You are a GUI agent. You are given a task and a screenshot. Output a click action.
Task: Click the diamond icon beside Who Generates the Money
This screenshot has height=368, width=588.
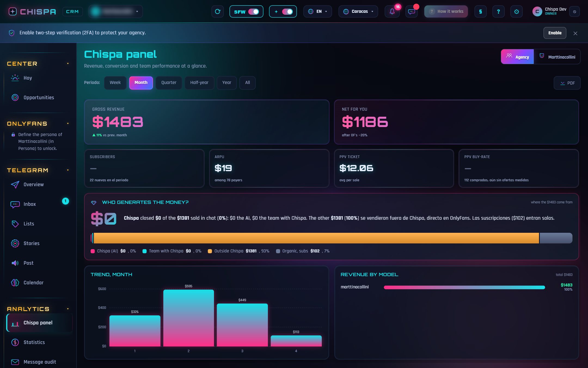coord(94,203)
